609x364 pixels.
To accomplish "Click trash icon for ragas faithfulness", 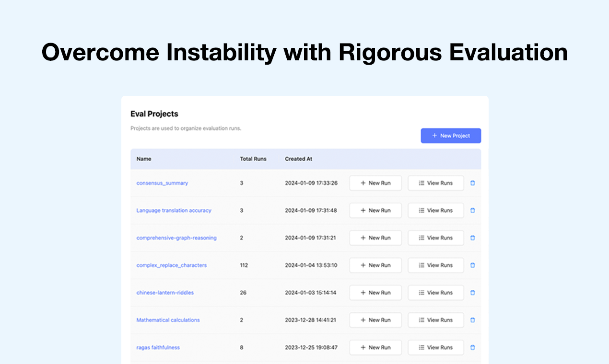I will (x=472, y=347).
